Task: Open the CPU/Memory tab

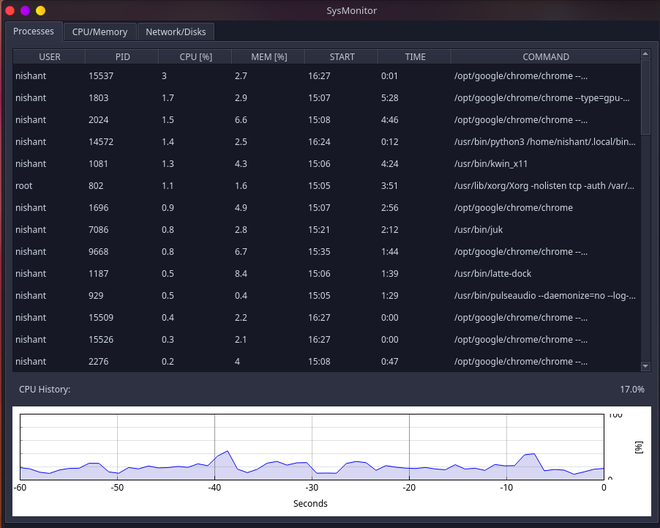Action: click(x=100, y=32)
